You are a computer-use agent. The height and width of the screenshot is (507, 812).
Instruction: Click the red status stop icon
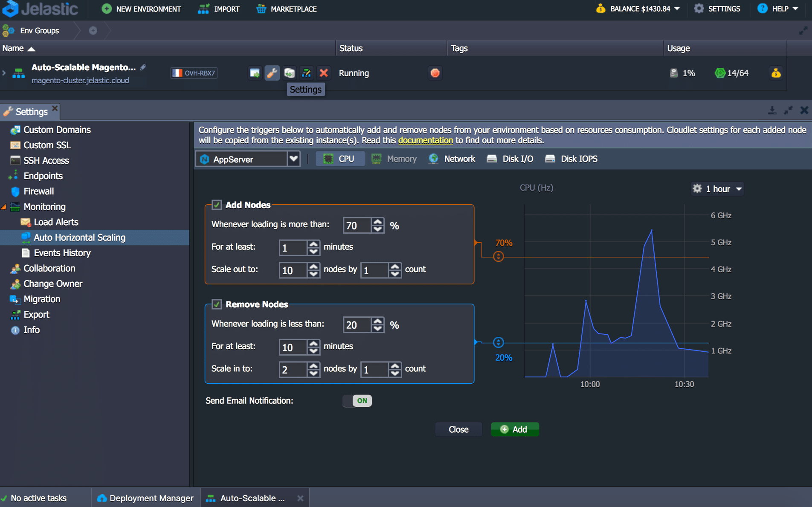coord(435,73)
